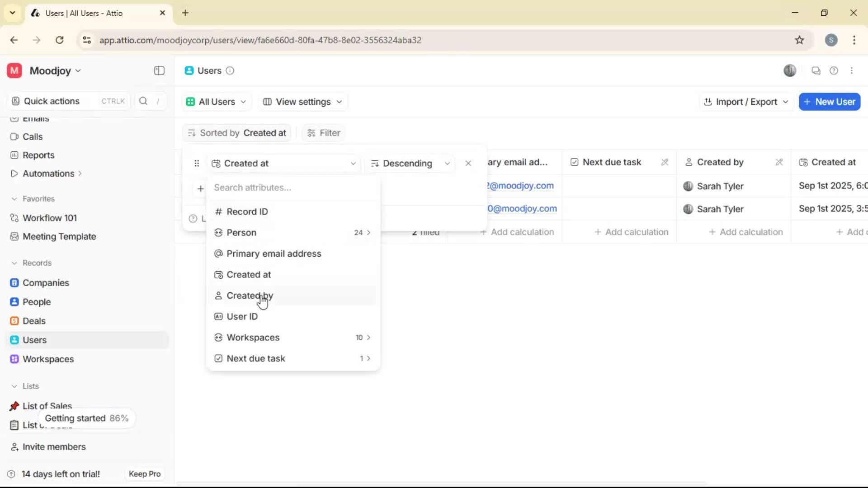Open the three-dot overflow menu top right
Image resolution: width=868 pixels, height=488 pixels.
(x=852, y=70)
